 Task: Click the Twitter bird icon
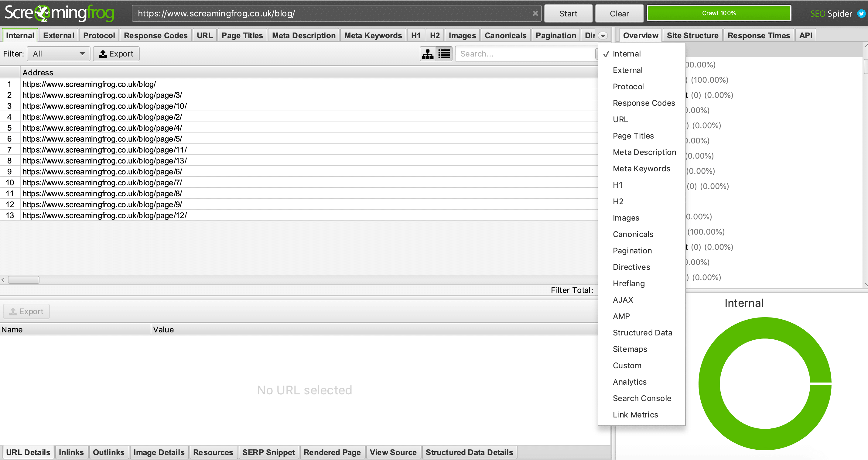(861, 13)
